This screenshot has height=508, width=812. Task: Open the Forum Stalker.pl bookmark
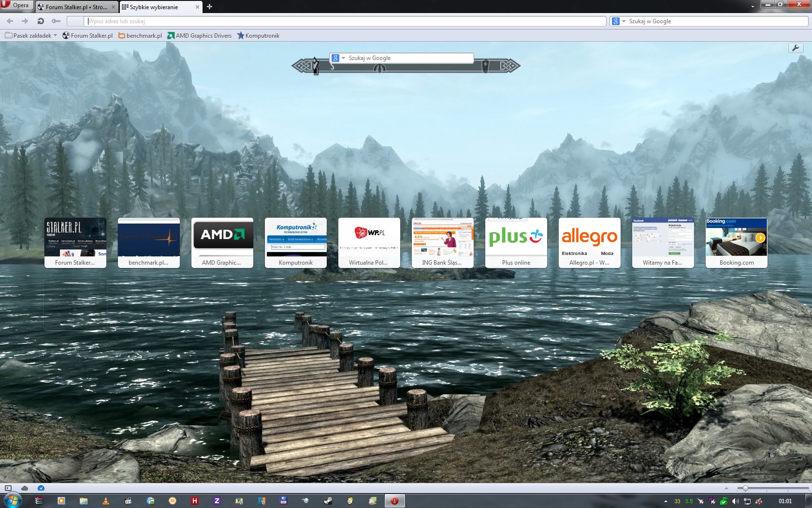click(x=87, y=35)
